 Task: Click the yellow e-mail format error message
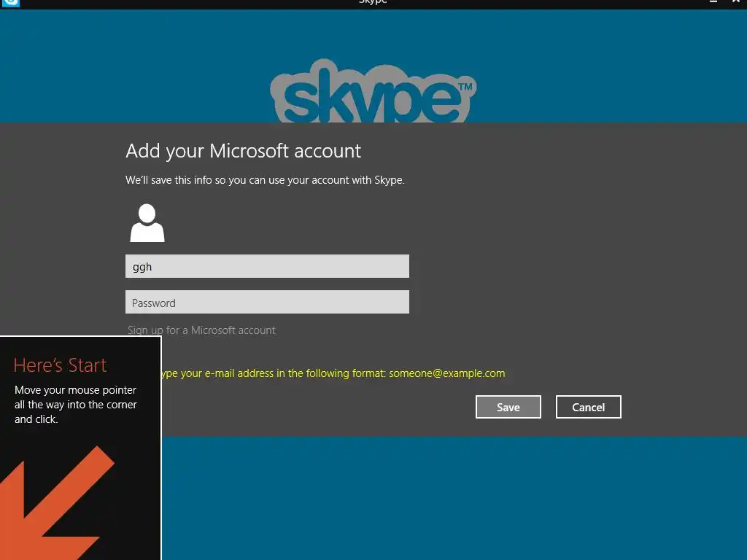click(333, 373)
